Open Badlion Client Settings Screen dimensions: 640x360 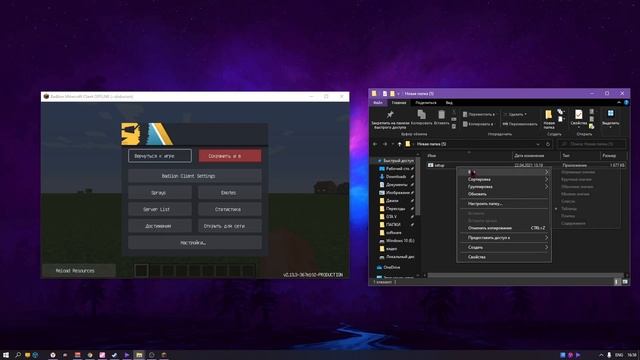(x=195, y=176)
